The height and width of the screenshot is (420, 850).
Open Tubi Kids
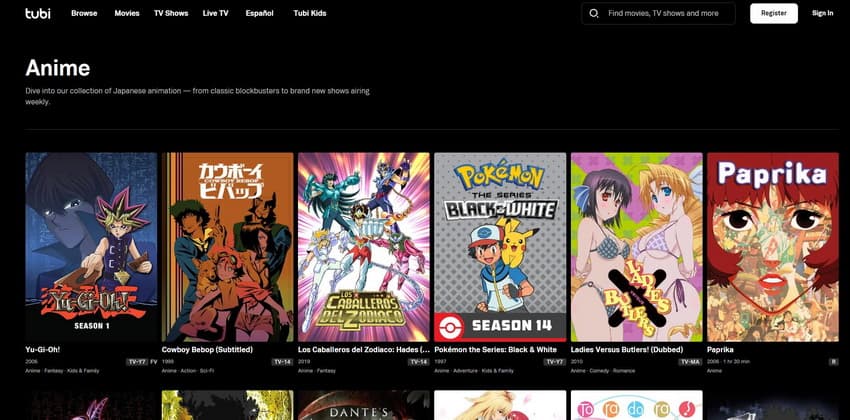[310, 13]
